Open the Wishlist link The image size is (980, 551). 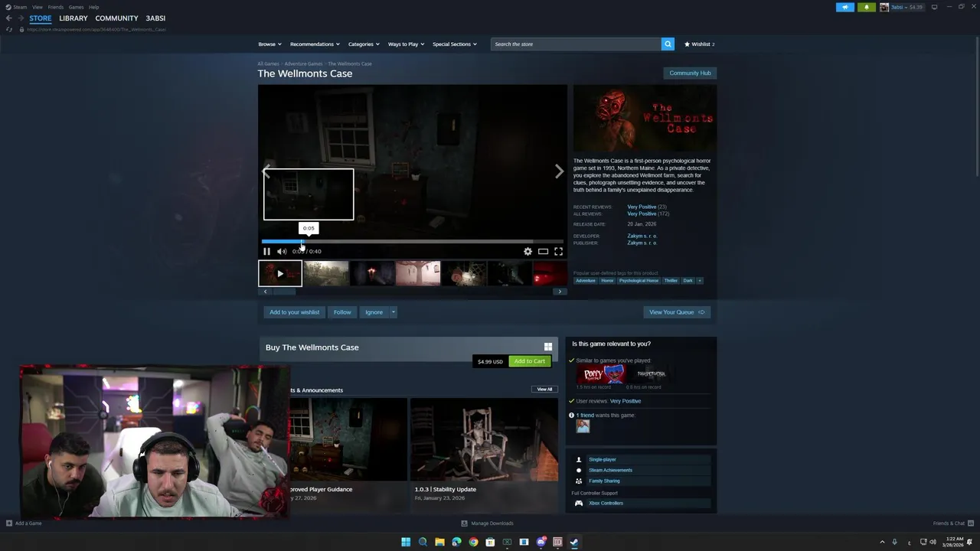click(700, 44)
